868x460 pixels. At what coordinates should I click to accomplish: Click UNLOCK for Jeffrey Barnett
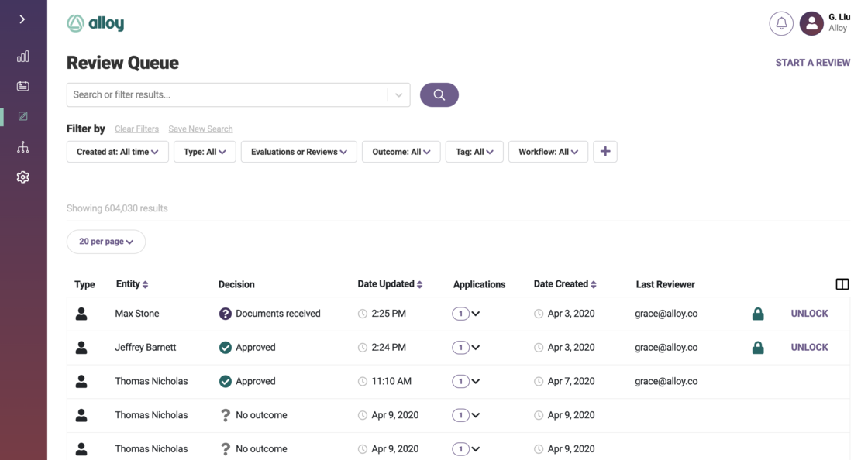809,348
